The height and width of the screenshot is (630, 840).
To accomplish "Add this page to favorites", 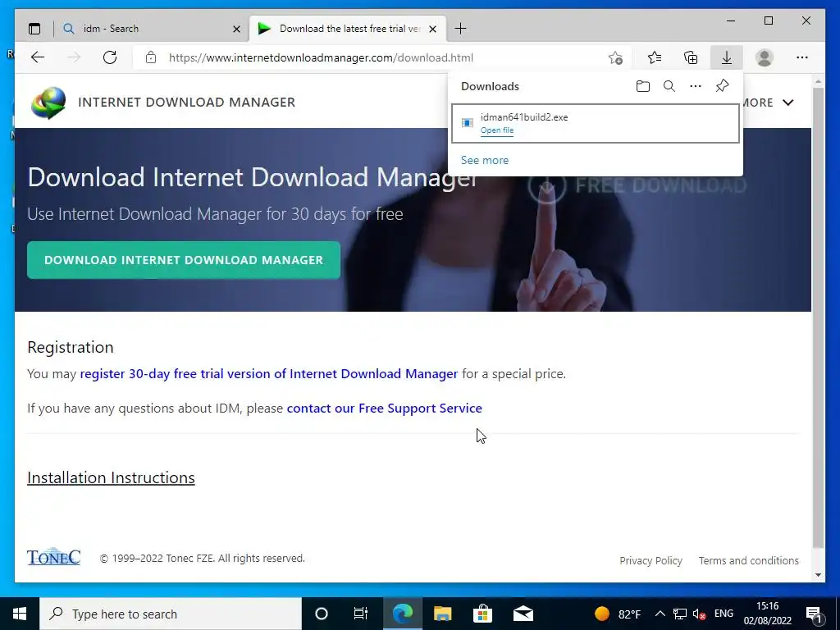I will tap(615, 57).
